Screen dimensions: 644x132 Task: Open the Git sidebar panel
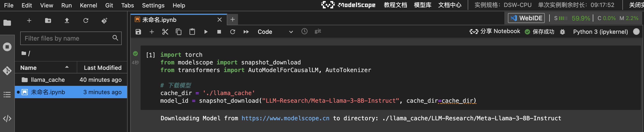point(7,71)
